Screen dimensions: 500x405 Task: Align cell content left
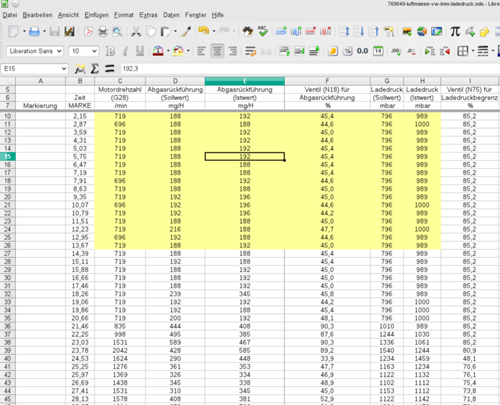point(201,51)
